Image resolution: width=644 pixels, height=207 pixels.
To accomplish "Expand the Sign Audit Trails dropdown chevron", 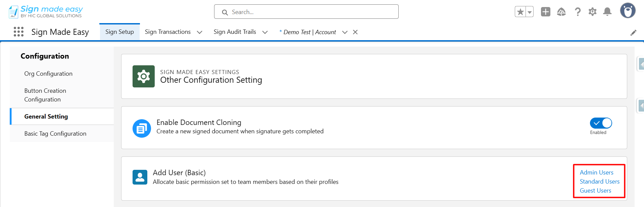I will (265, 32).
